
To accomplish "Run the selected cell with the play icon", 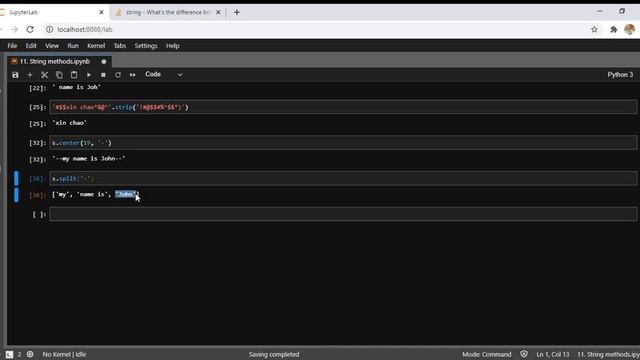I will [x=89, y=75].
